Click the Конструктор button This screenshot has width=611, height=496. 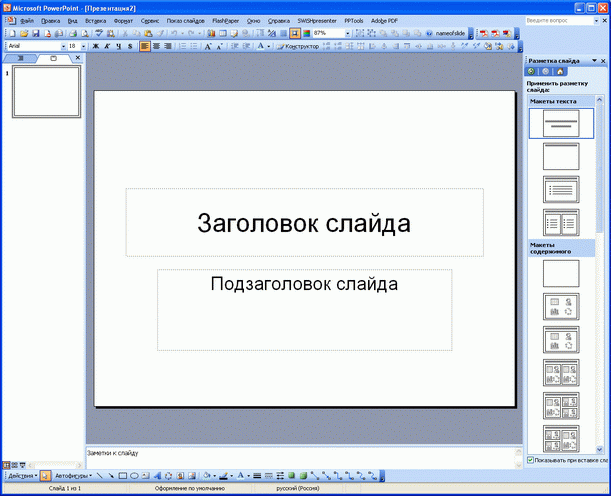coord(298,46)
